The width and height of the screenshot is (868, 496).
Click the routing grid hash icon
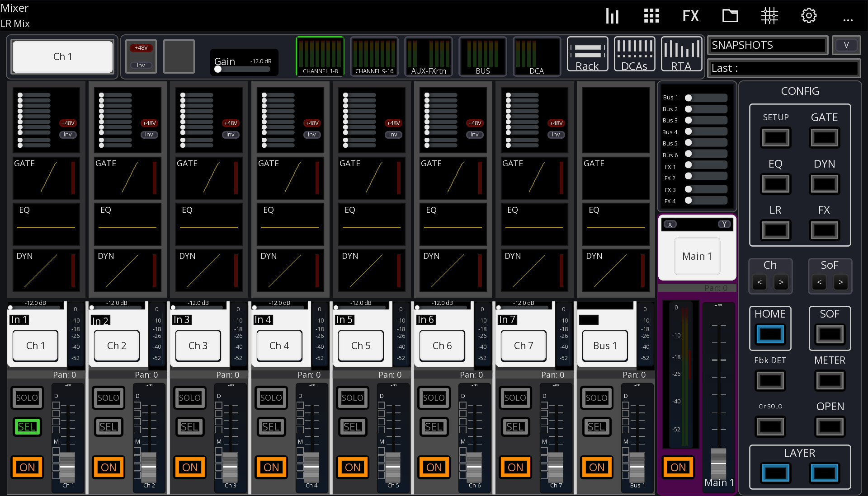click(x=769, y=16)
